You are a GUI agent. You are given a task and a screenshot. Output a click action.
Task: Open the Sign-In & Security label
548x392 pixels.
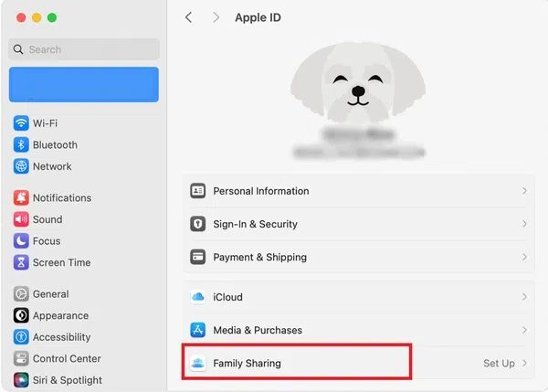pos(256,224)
